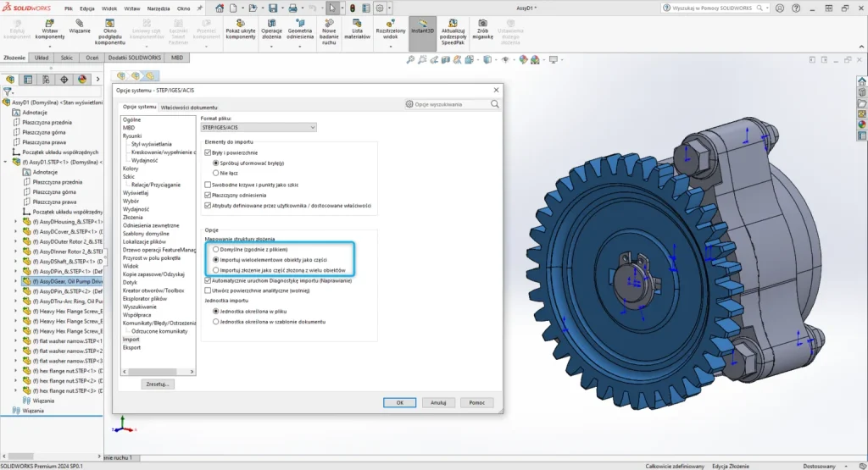Click the Save floppy disk icon

point(273,8)
